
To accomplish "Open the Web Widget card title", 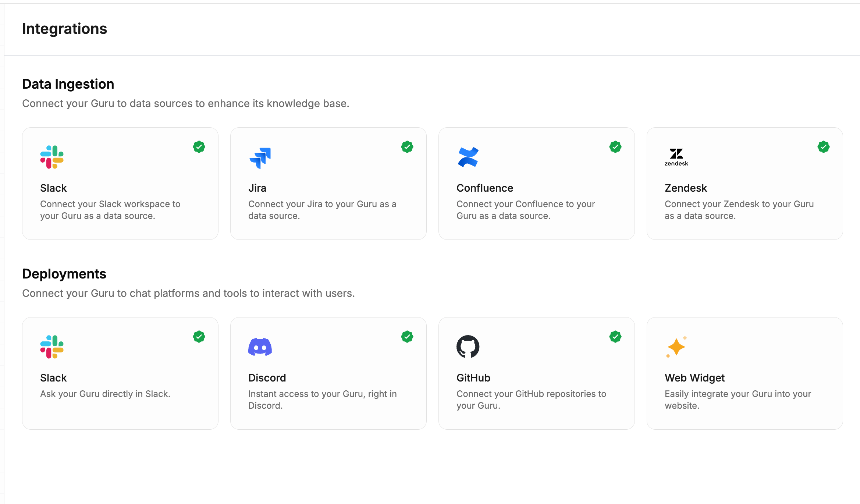I will tap(694, 378).
